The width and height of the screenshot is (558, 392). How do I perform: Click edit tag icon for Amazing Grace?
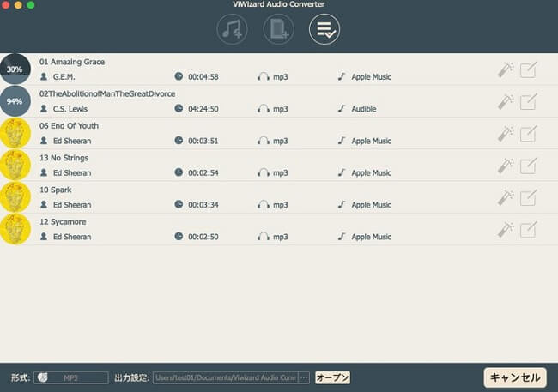pyautogui.click(x=528, y=70)
